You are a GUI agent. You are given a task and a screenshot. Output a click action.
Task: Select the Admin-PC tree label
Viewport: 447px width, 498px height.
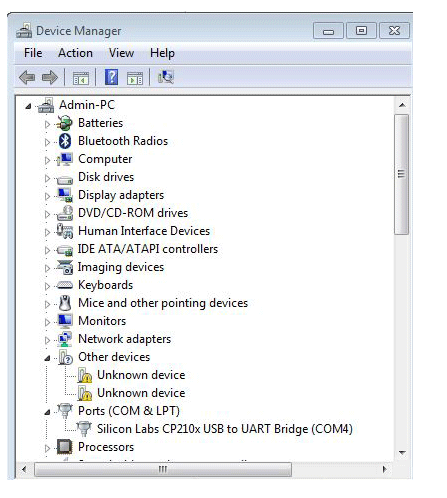click(x=87, y=105)
